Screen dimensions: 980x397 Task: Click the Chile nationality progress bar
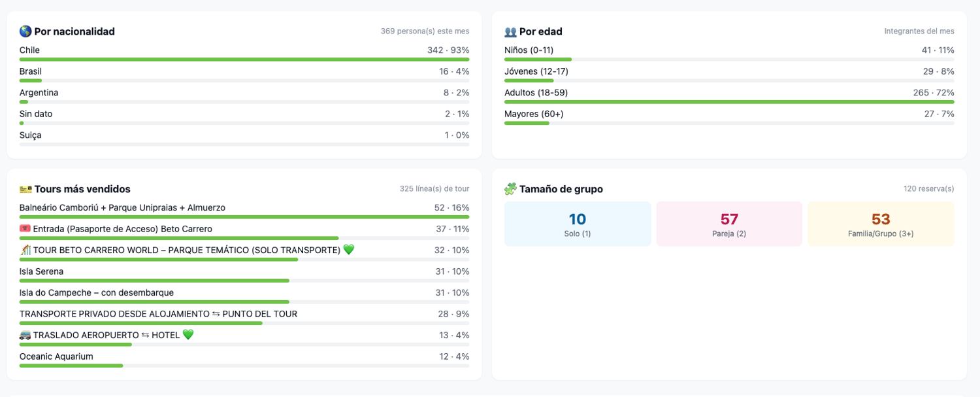[x=244, y=60]
